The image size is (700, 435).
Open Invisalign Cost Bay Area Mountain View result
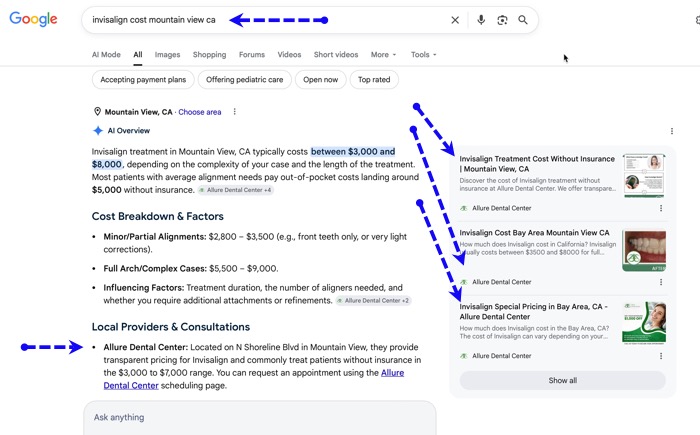(x=534, y=233)
